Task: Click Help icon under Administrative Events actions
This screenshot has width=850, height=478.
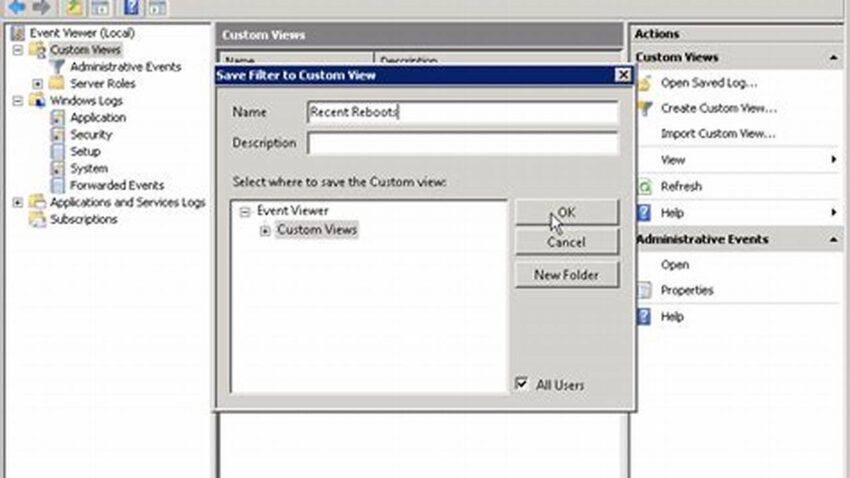Action: pyautogui.click(x=645, y=316)
